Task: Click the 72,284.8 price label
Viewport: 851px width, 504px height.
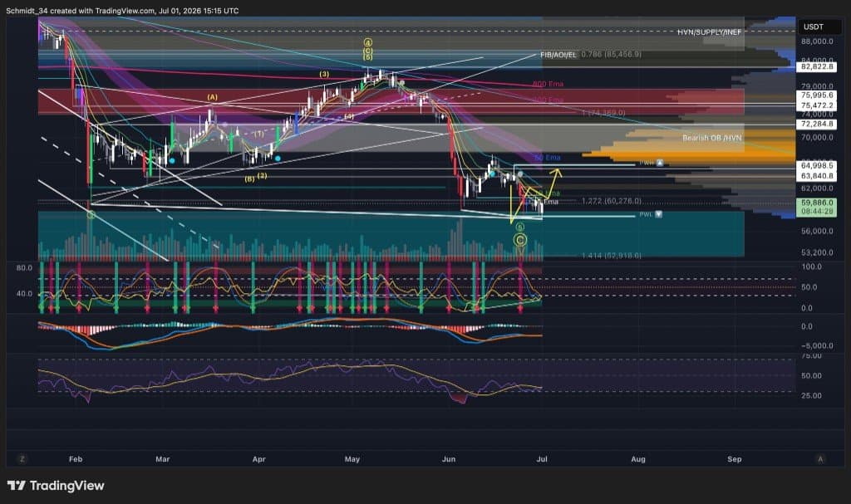Action: point(817,125)
